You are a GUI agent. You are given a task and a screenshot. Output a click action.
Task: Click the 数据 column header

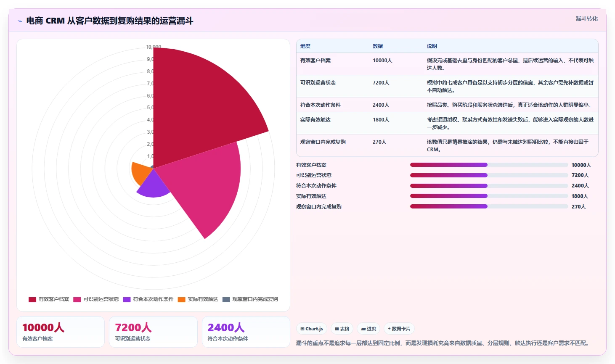click(378, 46)
